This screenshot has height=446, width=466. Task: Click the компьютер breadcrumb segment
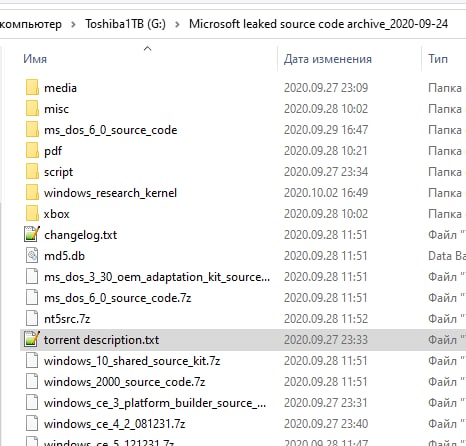(31, 24)
